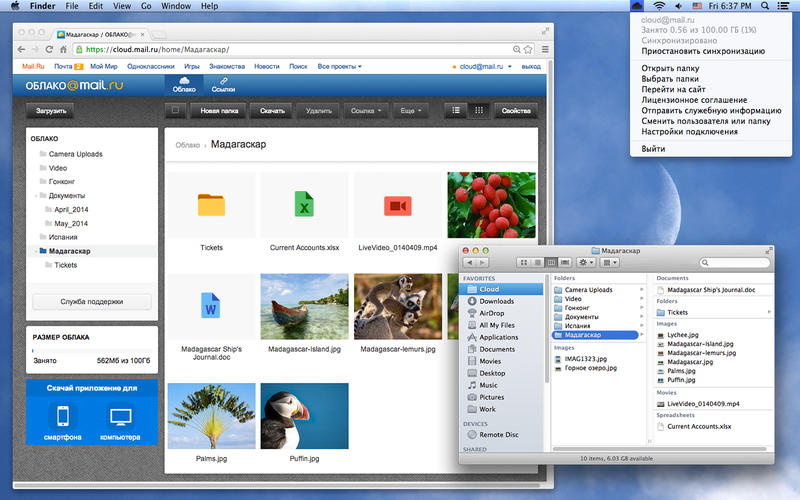Bookmark page with the star icon
The height and width of the screenshot is (500, 800).
pyautogui.click(x=543, y=49)
